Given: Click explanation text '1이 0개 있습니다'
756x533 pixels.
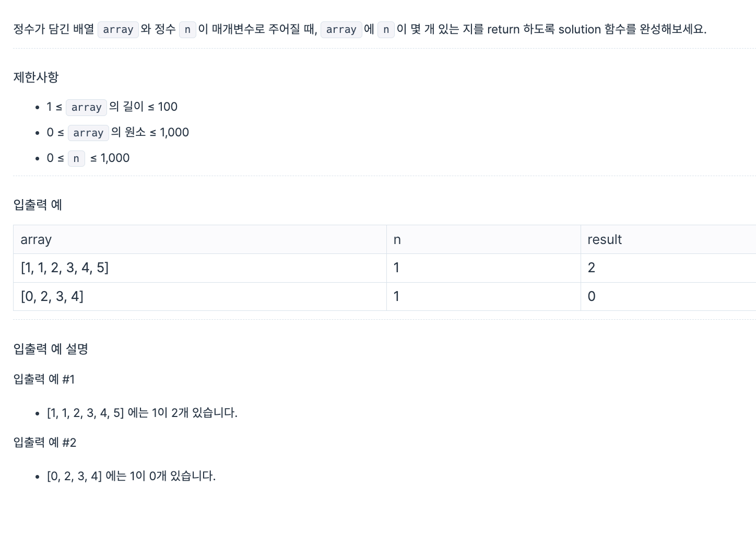Looking at the screenshot, I should point(173,476).
